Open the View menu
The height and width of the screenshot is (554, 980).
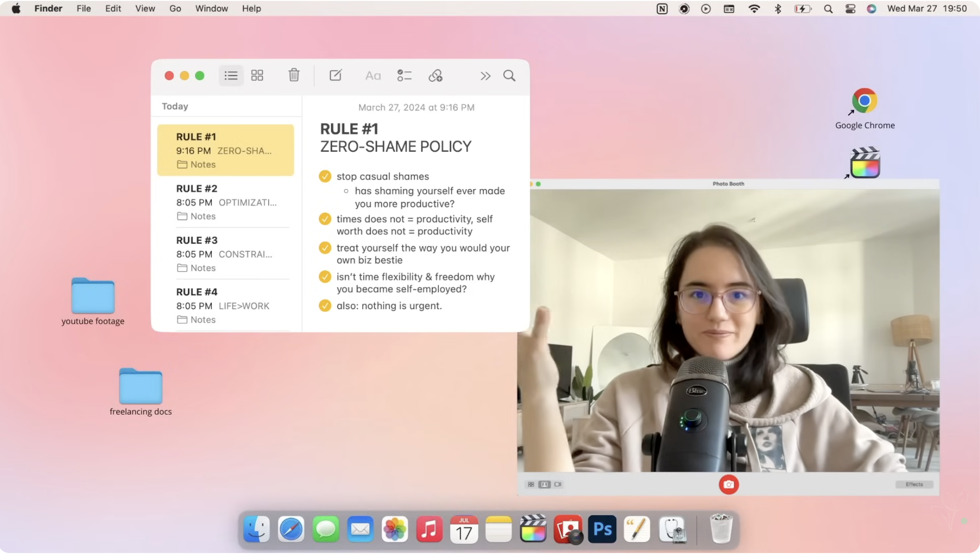[x=145, y=9]
